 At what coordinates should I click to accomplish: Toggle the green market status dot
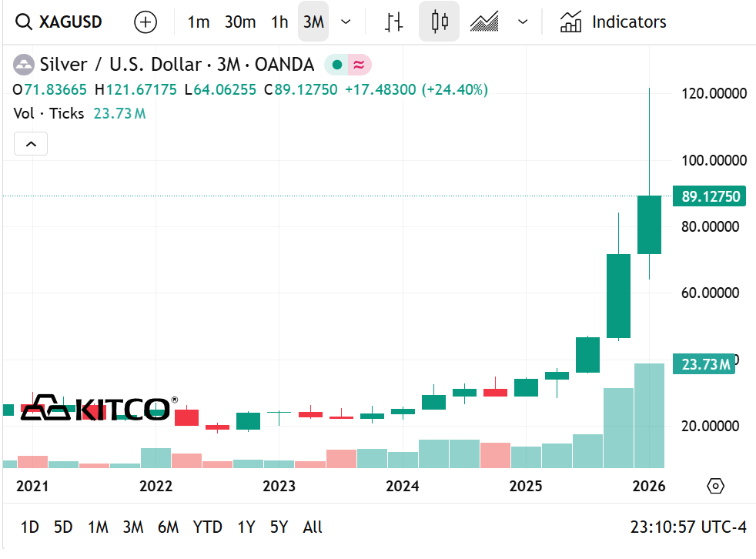coord(336,64)
